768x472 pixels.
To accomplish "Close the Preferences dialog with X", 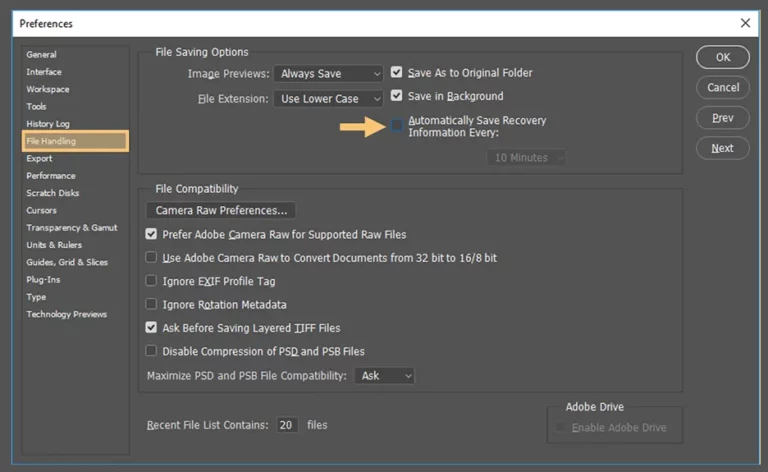I will point(745,23).
